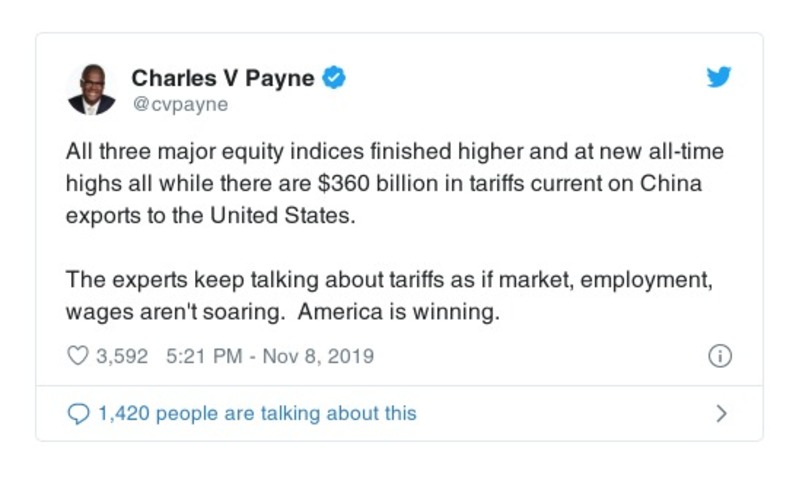Click the blue verified badge
This screenshot has height=490, width=799.
336,77
